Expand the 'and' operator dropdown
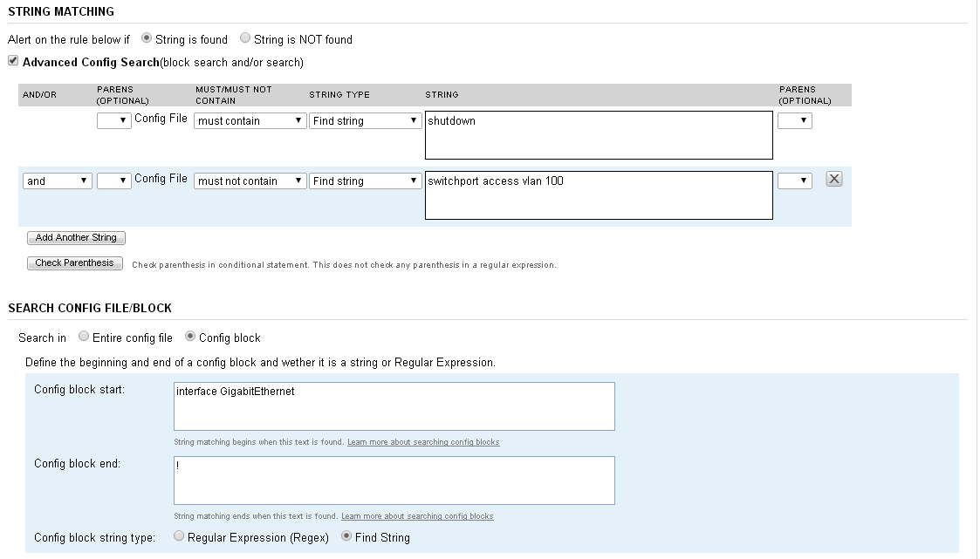The height and width of the screenshot is (559, 980). [x=58, y=181]
